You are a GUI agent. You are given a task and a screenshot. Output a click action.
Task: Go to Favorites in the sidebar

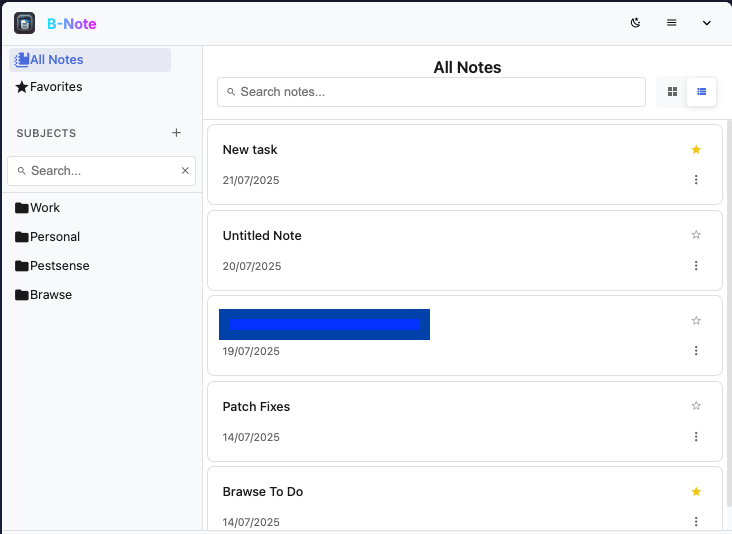click(56, 87)
